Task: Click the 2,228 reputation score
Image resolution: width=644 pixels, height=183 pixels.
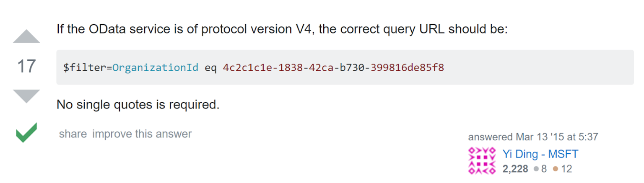Action: 515,169
